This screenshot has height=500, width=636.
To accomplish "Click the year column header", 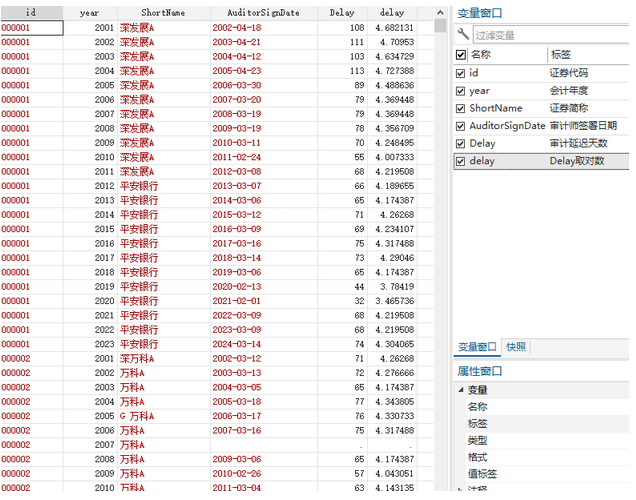I will [x=90, y=13].
